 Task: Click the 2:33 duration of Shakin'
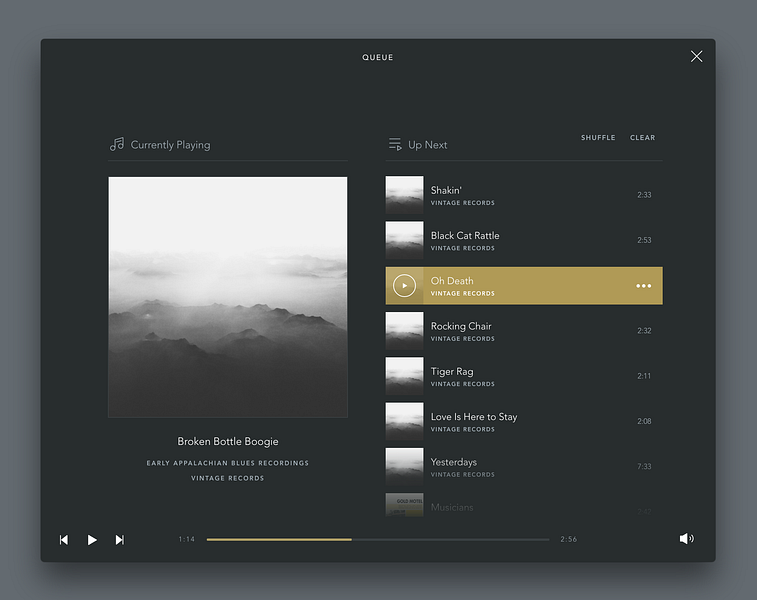tap(644, 195)
